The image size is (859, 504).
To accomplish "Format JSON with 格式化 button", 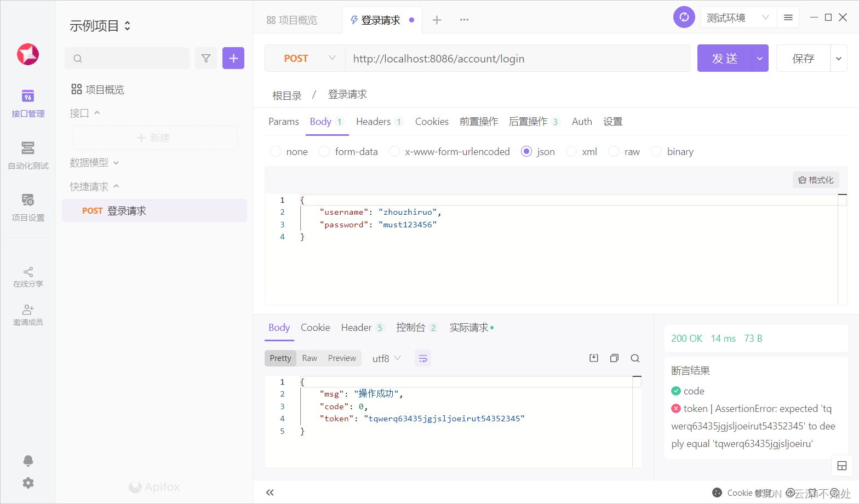I will click(x=816, y=180).
